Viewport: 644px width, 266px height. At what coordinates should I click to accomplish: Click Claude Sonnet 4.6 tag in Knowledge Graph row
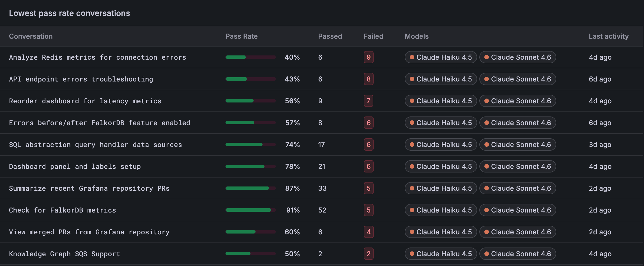[x=517, y=254]
